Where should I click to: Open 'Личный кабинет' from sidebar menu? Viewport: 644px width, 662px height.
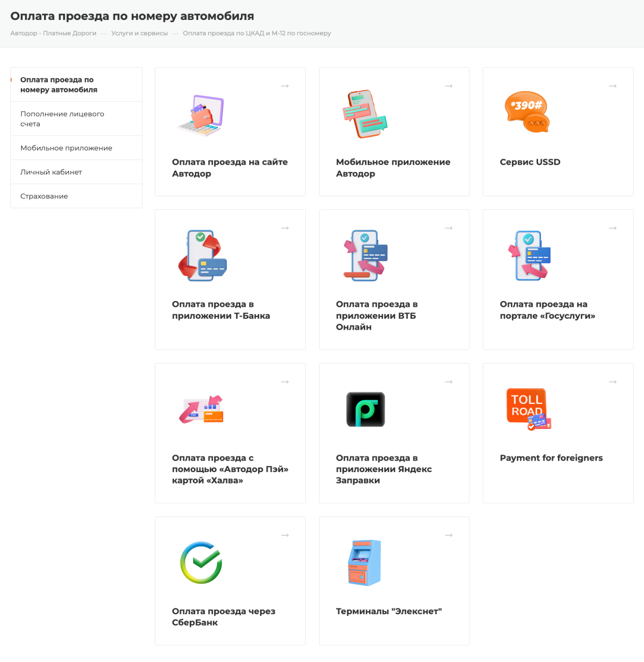coord(76,172)
